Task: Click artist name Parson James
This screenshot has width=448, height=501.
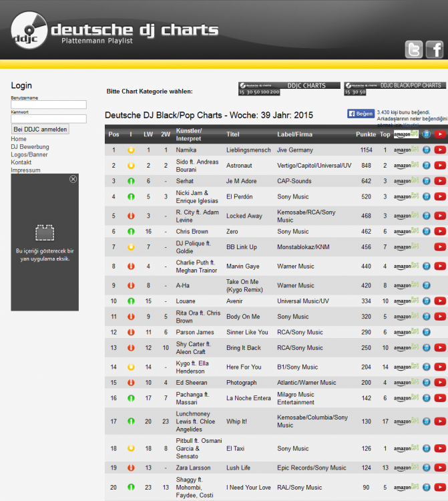Action: point(195,332)
